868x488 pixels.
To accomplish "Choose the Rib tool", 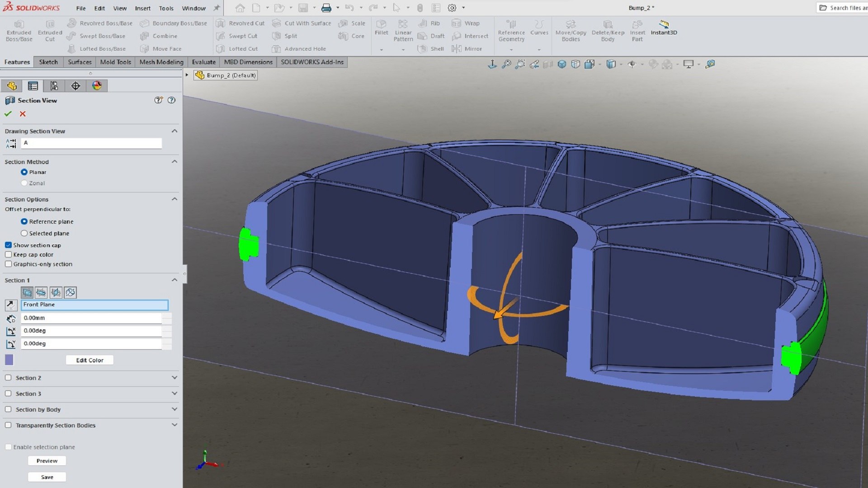I will [x=429, y=23].
